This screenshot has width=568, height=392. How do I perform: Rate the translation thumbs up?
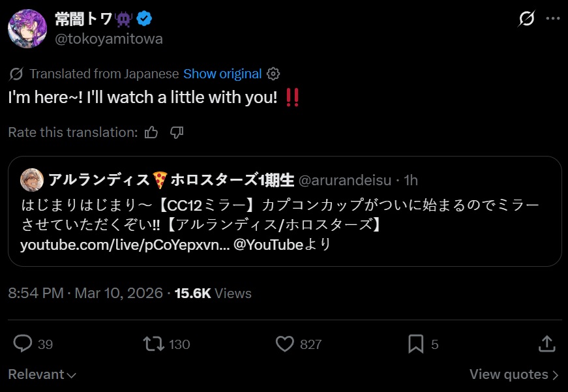(x=151, y=132)
